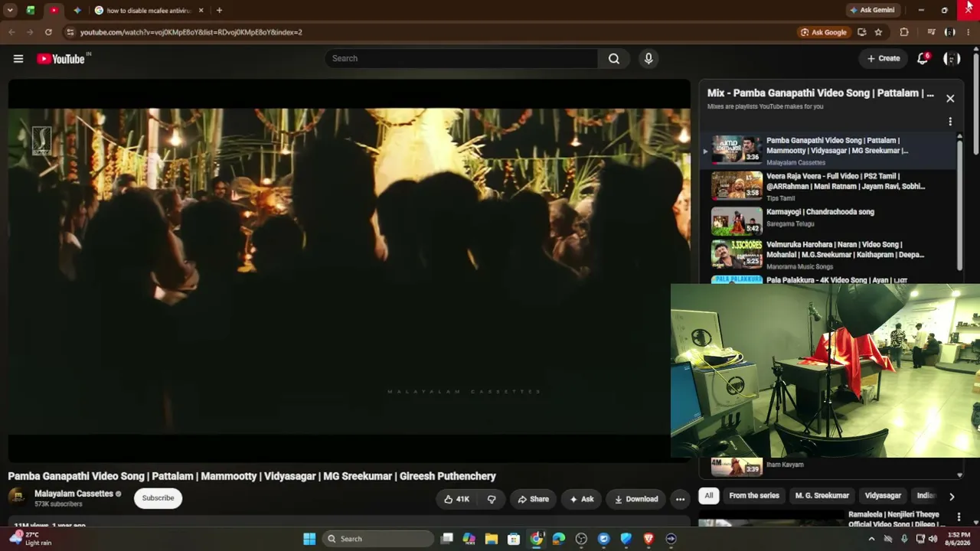980x551 pixels.
Task: Show more filter chips with the arrow
Action: coord(952,497)
